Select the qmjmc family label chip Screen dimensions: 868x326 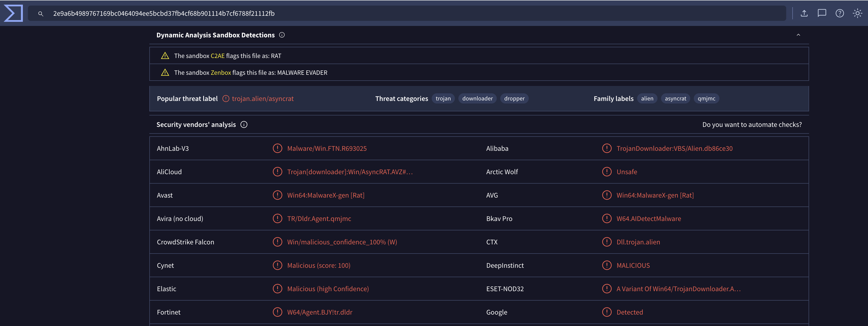click(x=706, y=99)
